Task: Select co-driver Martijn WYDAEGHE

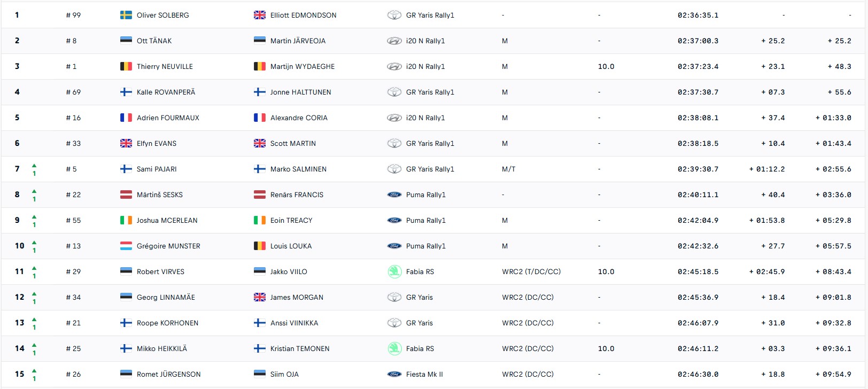Action: pyautogui.click(x=303, y=66)
